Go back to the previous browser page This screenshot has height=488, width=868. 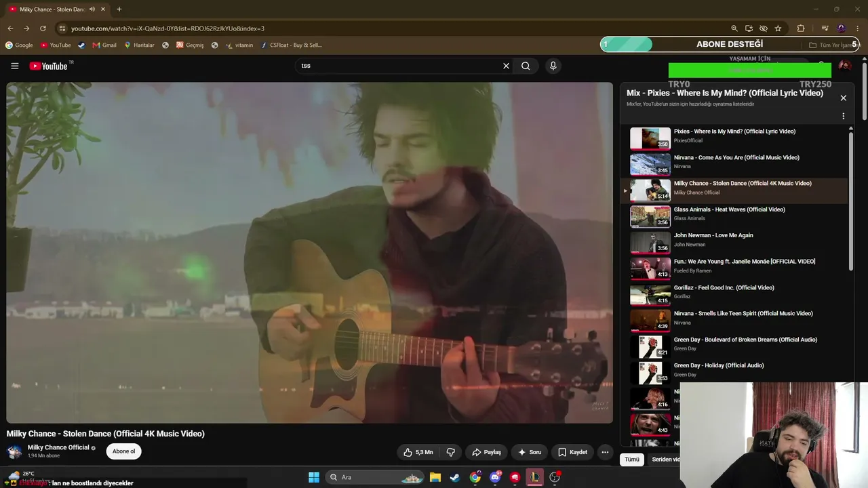click(10, 28)
